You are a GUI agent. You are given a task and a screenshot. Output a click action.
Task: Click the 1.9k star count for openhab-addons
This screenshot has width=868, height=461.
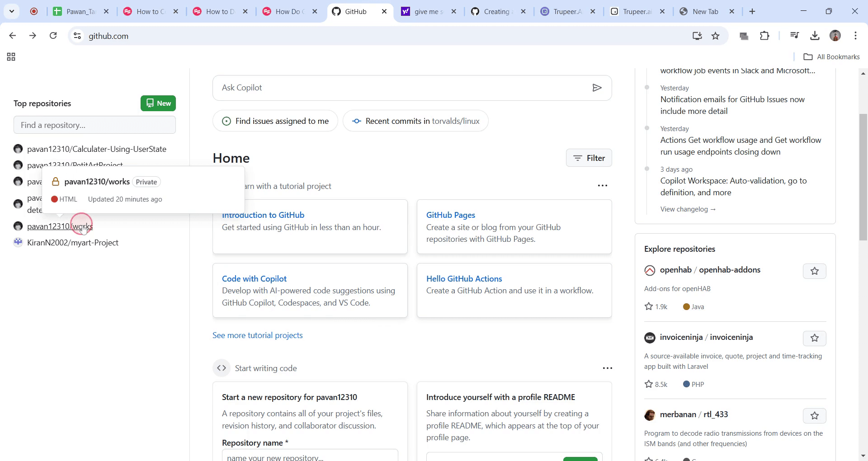(x=656, y=307)
